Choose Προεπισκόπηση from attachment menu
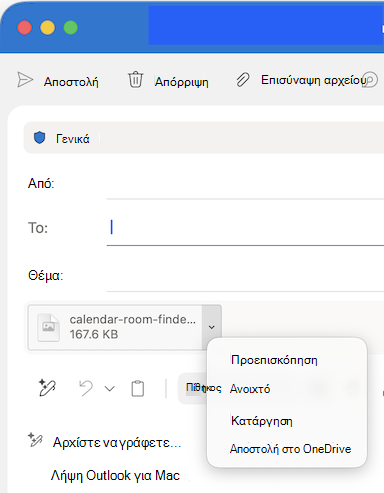 click(x=274, y=360)
